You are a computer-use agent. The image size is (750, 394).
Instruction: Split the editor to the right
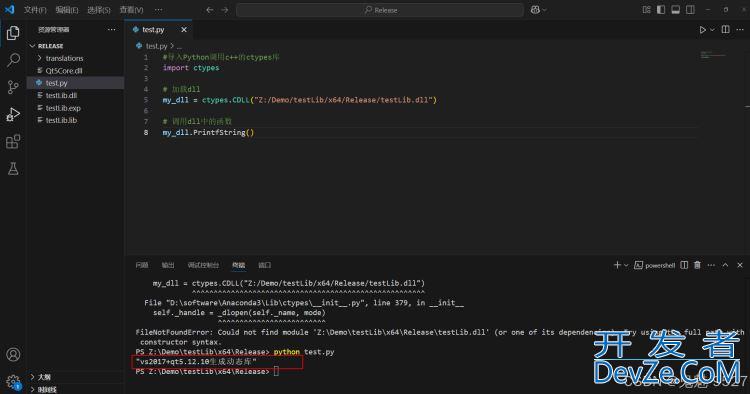click(726, 30)
